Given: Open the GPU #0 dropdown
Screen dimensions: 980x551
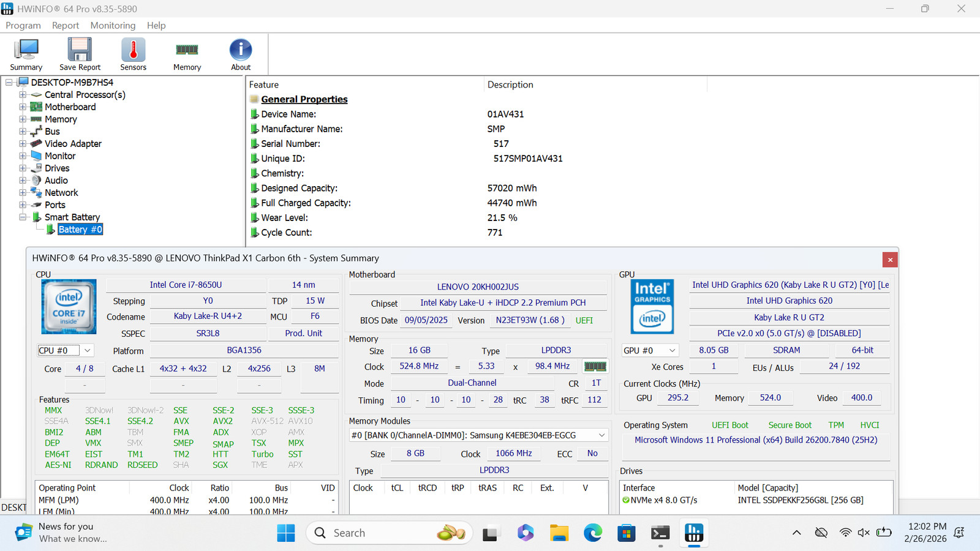Looking at the screenshot, I should (650, 351).
